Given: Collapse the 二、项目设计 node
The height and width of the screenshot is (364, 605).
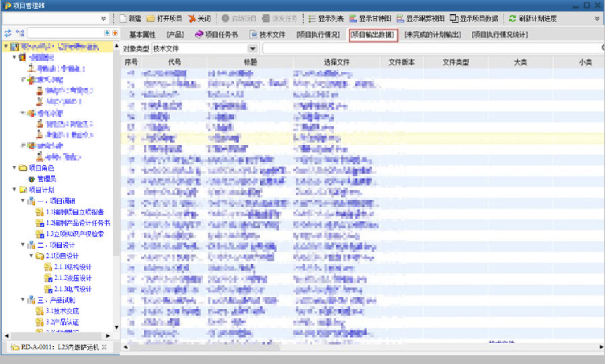Looking at the screenshot, I should click(x=23, y=244).
